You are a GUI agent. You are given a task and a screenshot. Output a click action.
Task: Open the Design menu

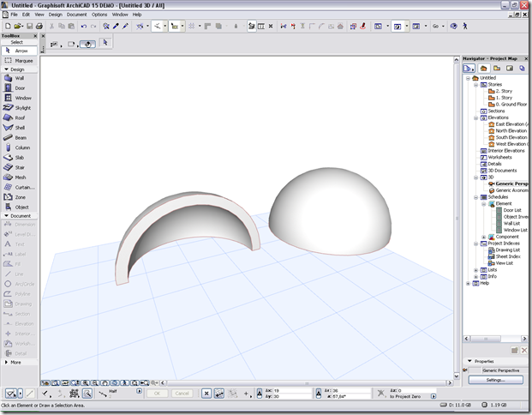coord(56,15)
